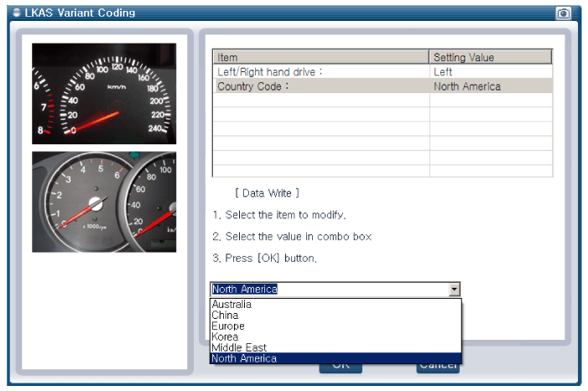
Task: Click the camera screenshot icon in title bar
Action: click(x=563, y=13)
